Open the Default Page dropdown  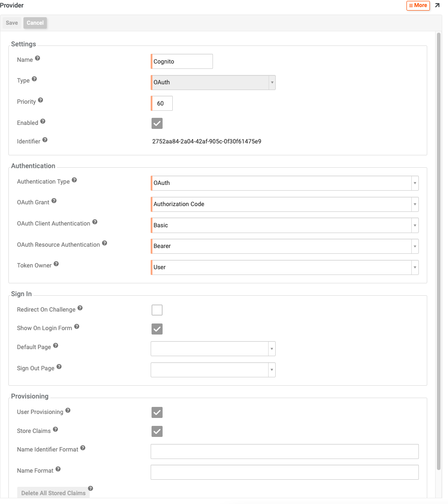pyautogui.click(x=213, y=349)
